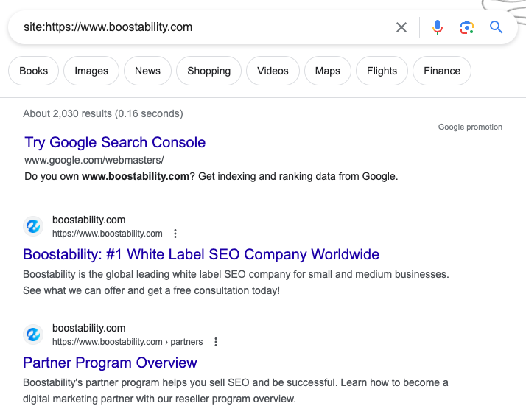Image resolution: width=526 pixels, height=420 pixels.
Task: Switch to Images results
Action: pos(91,71)
